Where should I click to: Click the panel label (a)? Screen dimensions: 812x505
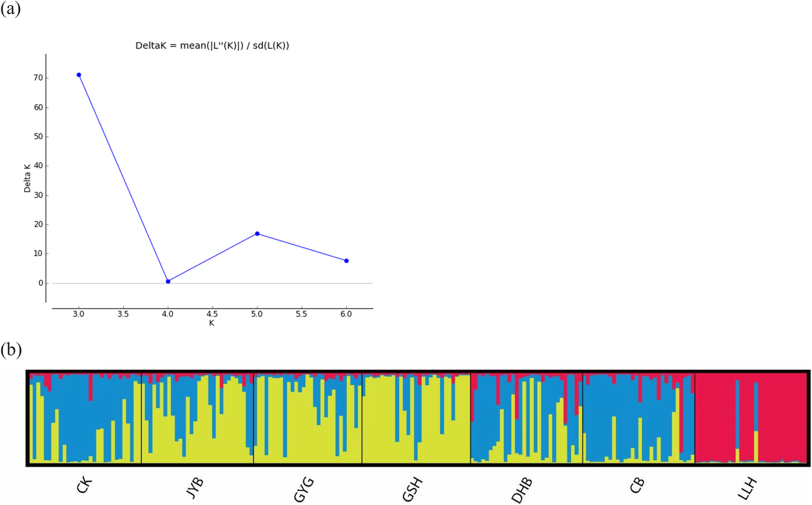pyautogui.click(x=10, y=8)
